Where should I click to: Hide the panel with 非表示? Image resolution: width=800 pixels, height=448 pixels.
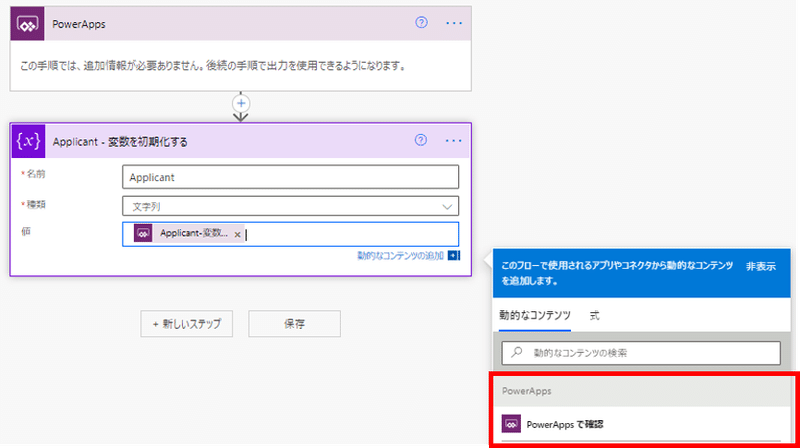761,266
